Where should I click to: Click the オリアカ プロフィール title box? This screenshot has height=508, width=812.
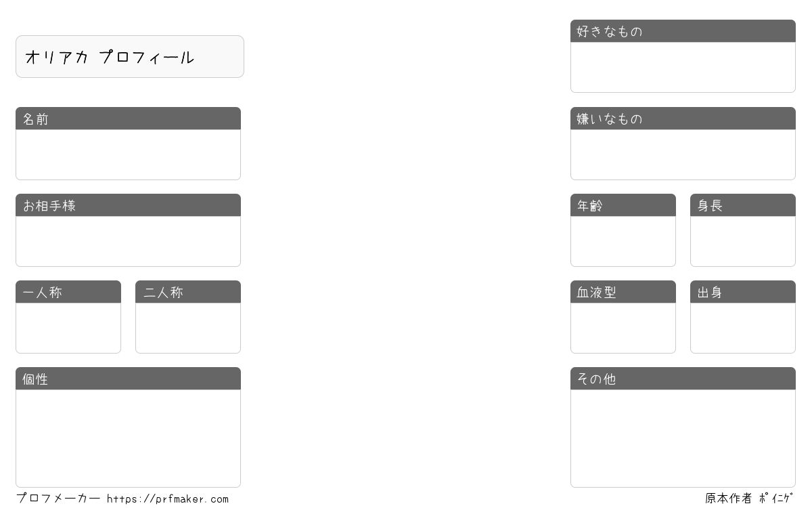pos(129,57)
